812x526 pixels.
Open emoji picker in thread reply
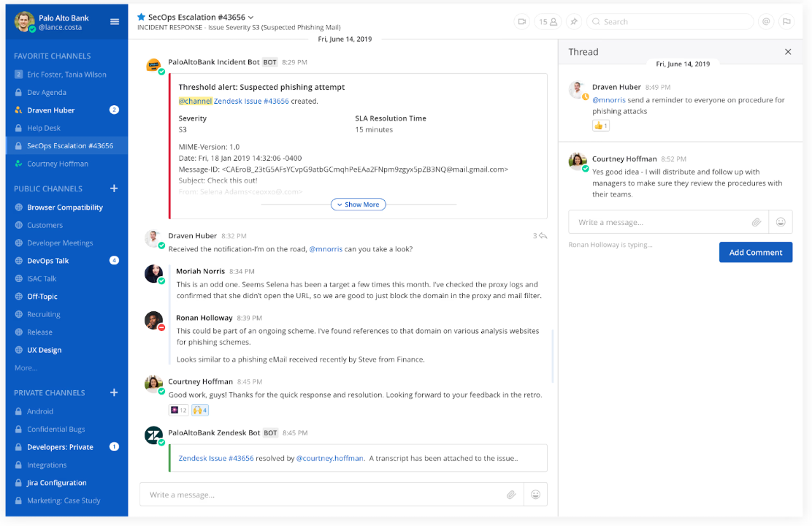(x=781, y=222)
